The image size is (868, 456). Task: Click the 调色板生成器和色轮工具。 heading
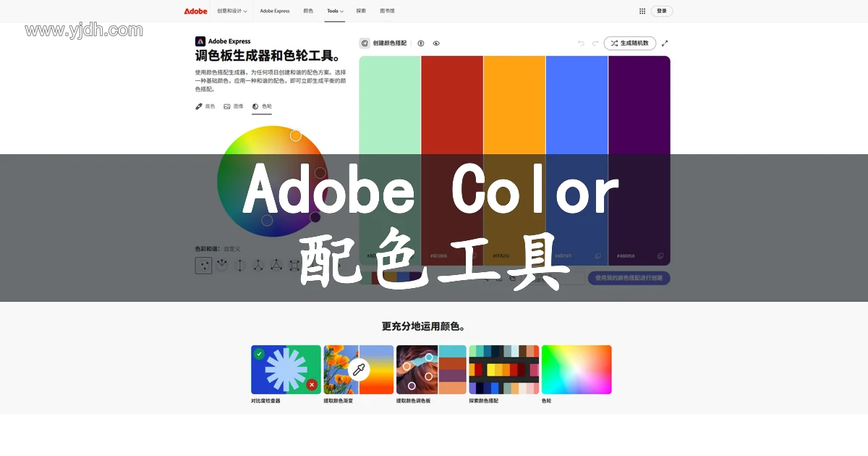click(x=268, y=56)
